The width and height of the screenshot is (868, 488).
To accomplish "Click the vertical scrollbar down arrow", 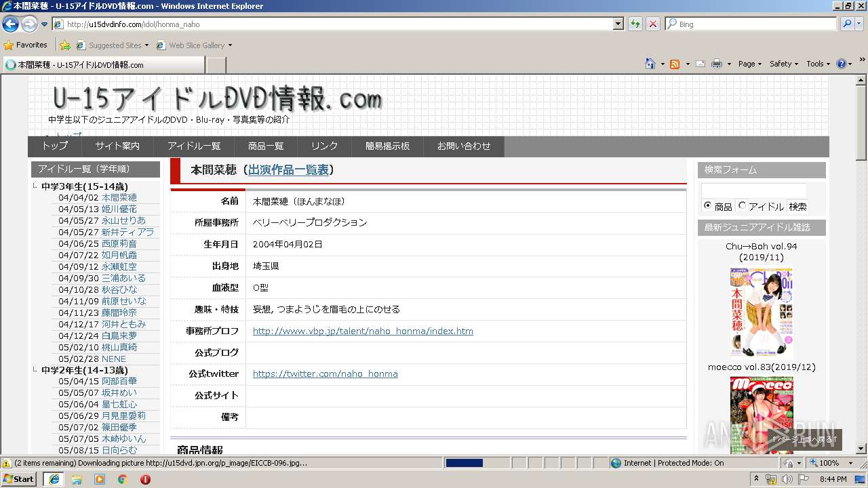I will [x=861, y=449].
